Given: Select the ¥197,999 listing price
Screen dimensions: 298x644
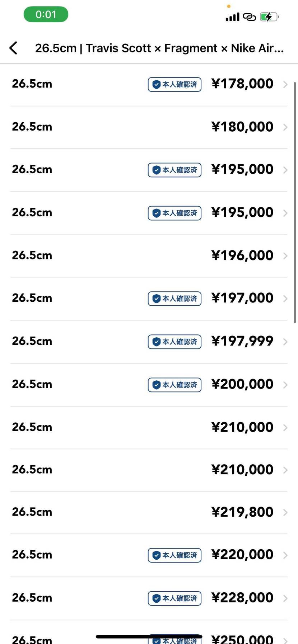Looking at the screenshot, I should coord(242,341).
